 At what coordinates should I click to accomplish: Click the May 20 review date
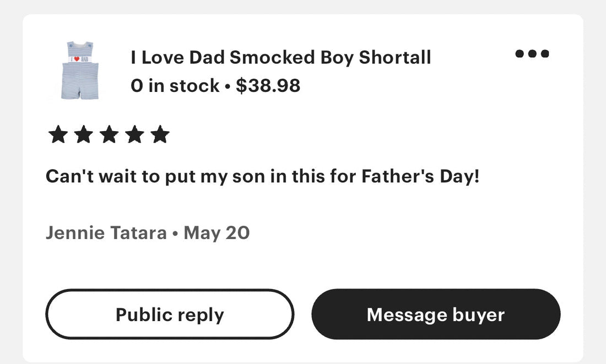217,233
